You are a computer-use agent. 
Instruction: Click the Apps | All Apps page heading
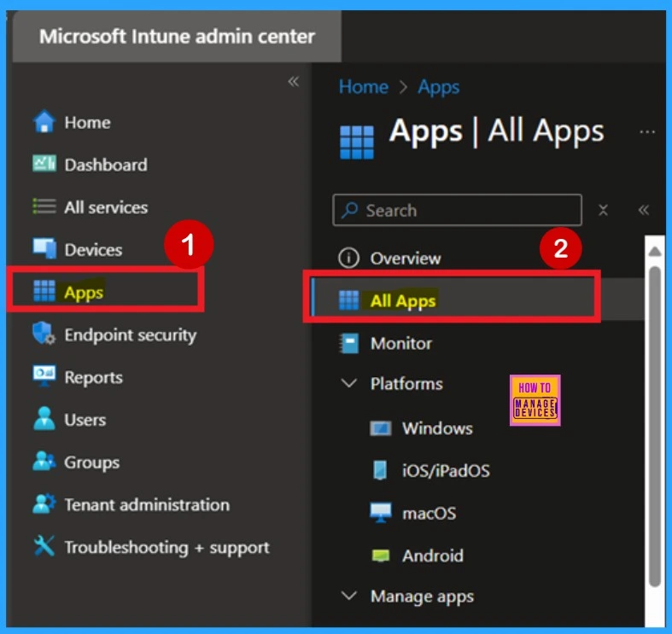pyautogui.click(x=497, y=131)
